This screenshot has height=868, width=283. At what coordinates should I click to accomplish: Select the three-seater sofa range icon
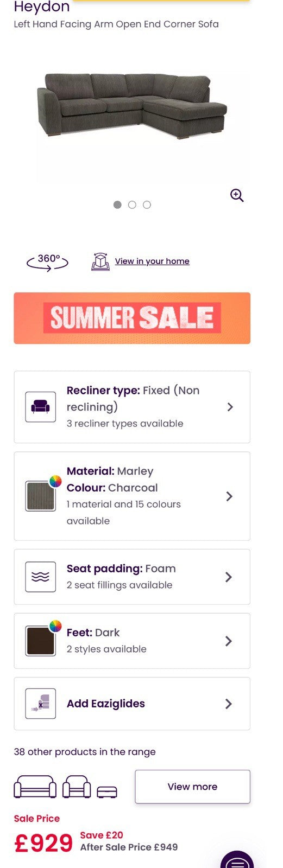(35, 787)
